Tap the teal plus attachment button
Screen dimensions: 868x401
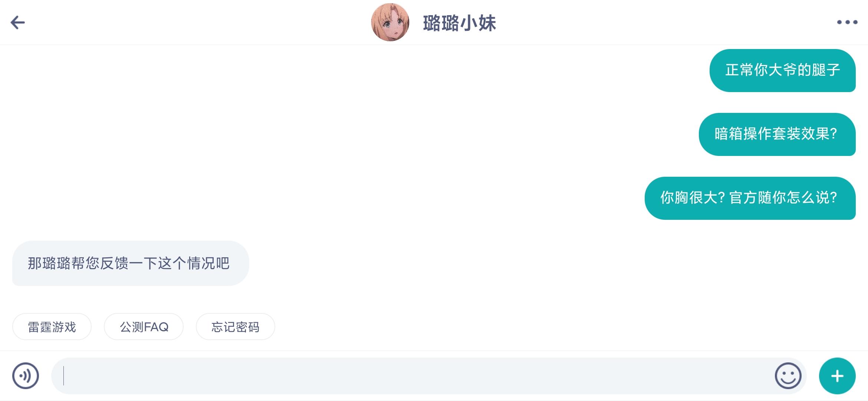pos(837,376)
